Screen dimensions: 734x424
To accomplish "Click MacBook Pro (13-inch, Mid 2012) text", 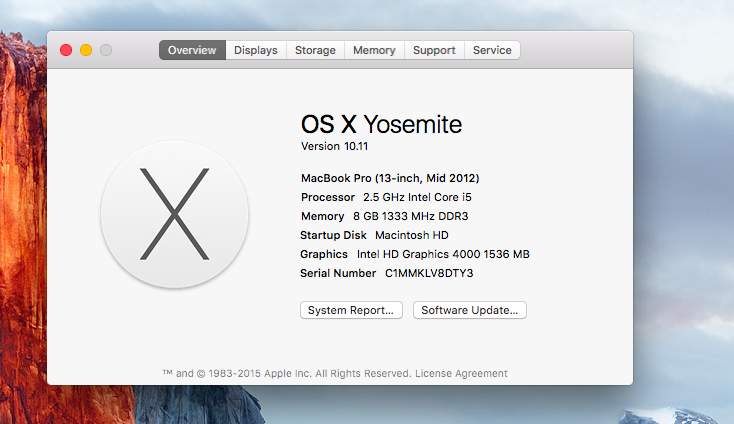I will tap(390, 178).
